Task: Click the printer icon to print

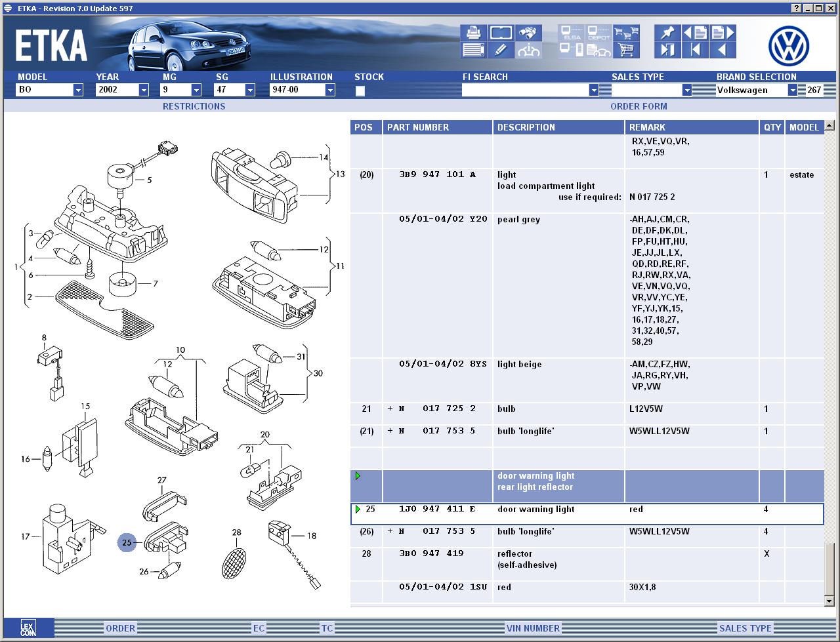Action: pyautogui.click(x=473, y=33)
